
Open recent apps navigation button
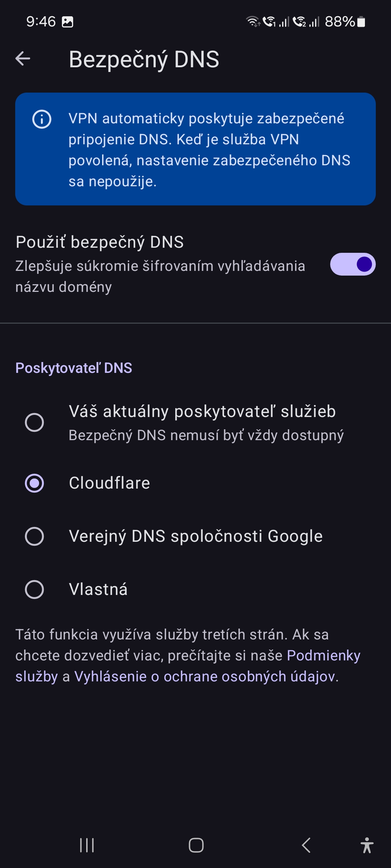click(87, 845)
